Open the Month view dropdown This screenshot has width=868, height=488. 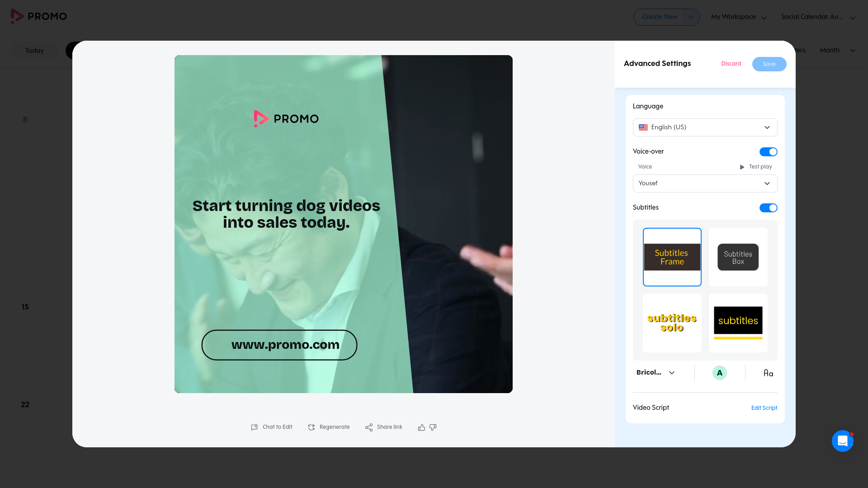838,50
